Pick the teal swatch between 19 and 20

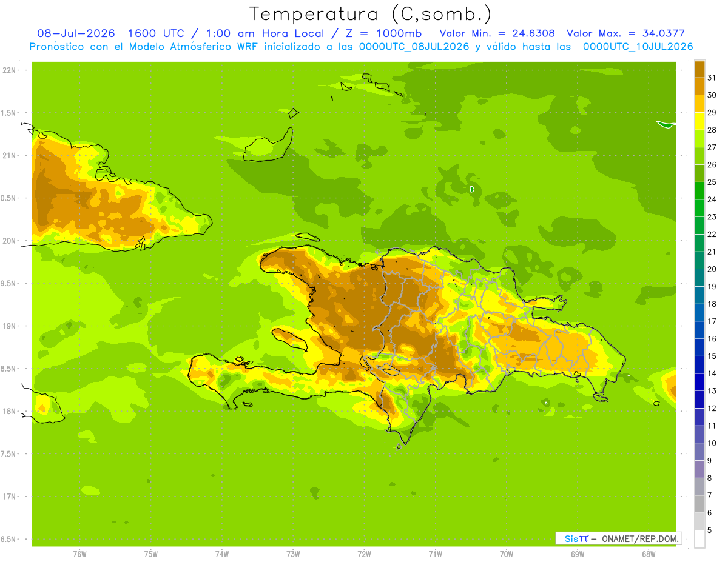[699, 278]
